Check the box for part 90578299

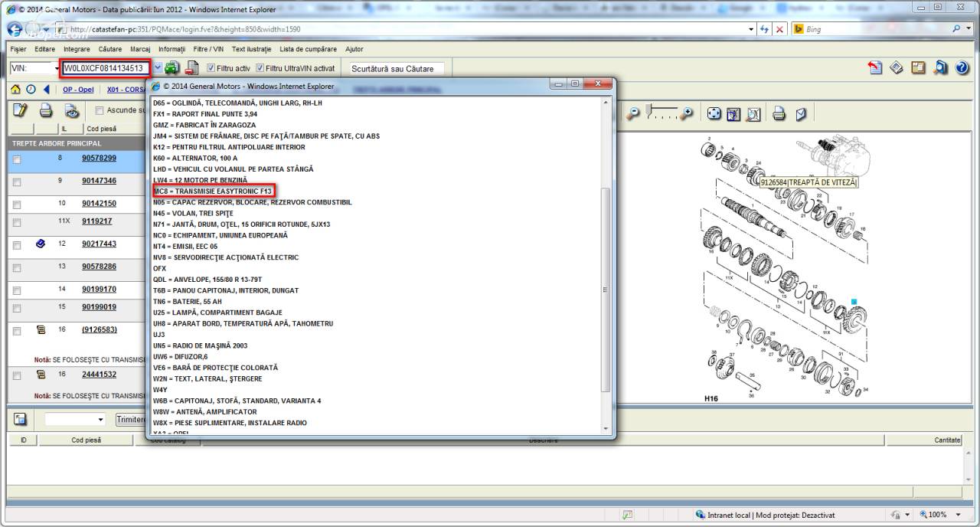click(17, 160)
